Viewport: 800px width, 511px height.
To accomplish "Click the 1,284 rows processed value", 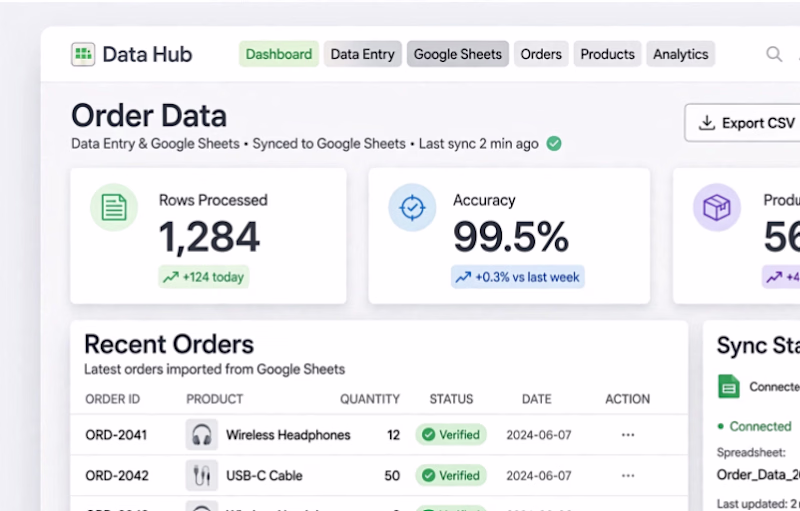I will [209, 237].
